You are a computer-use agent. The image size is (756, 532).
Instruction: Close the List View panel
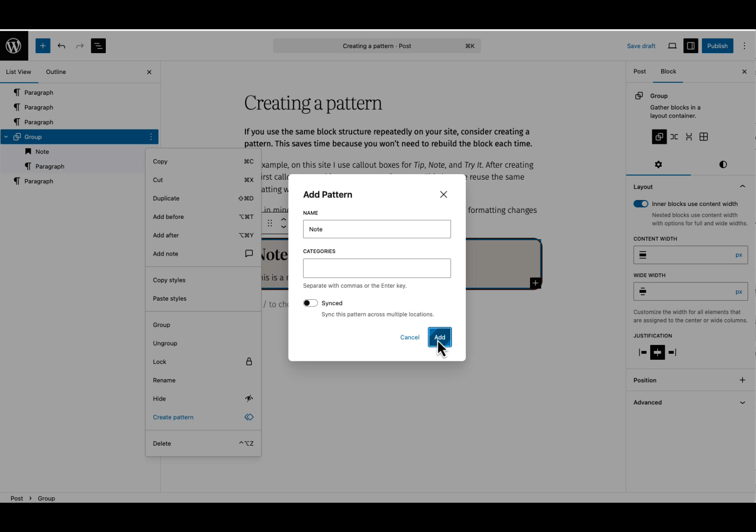point(149,72)
